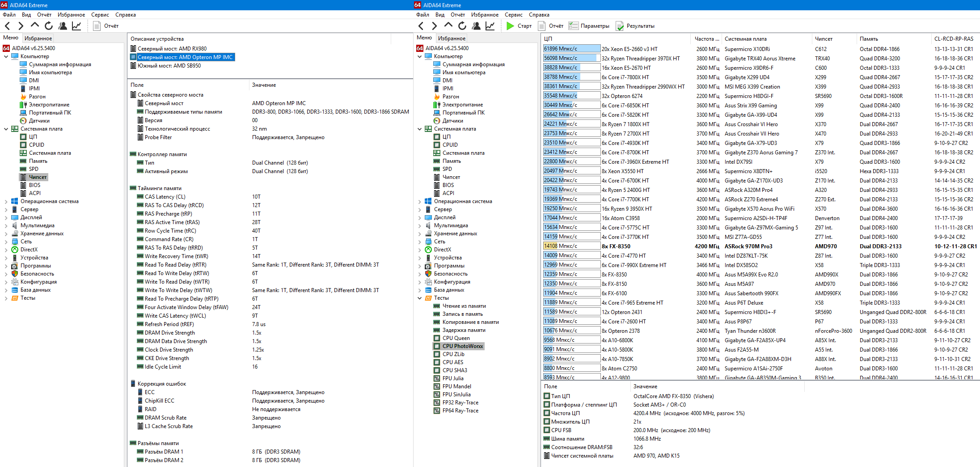Collapse Системная плата node in left window tree

click(x=6, y=129)
